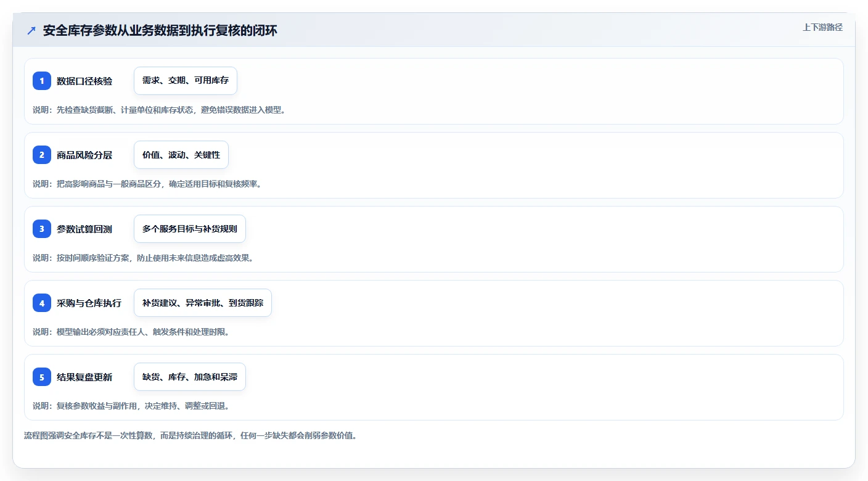Click the description about 复核参数收益与副作用
This screenshot has width=868, height=481.
(x=131, y=406)
